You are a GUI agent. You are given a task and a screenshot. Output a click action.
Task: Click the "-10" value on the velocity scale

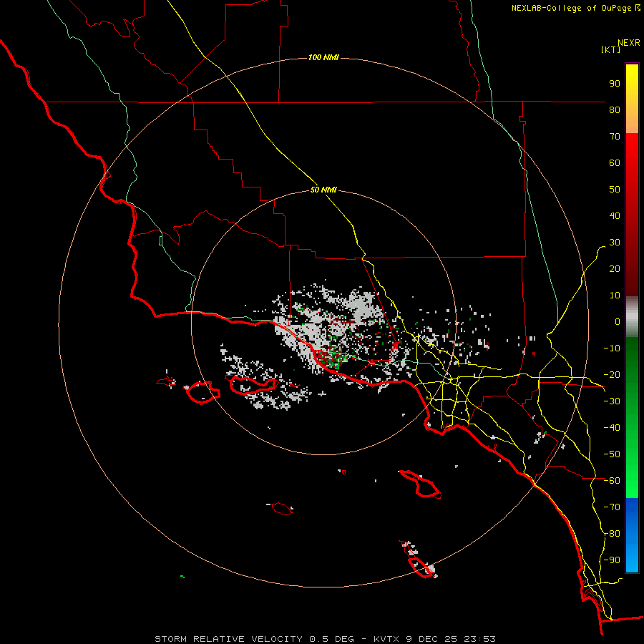(612, 348)
